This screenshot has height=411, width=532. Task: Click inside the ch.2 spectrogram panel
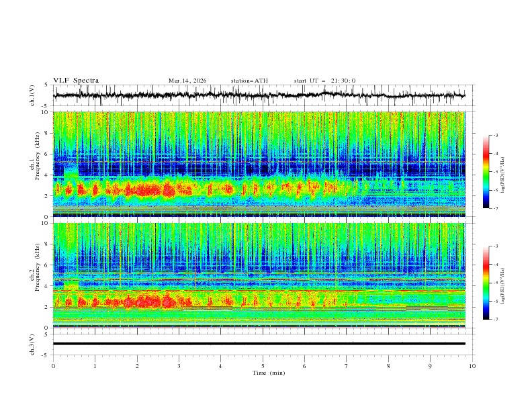click(x=259, y=275)
